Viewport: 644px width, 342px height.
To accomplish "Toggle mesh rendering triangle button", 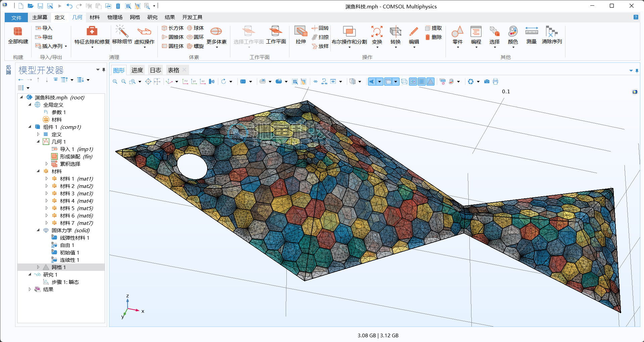I will (430, 82).
